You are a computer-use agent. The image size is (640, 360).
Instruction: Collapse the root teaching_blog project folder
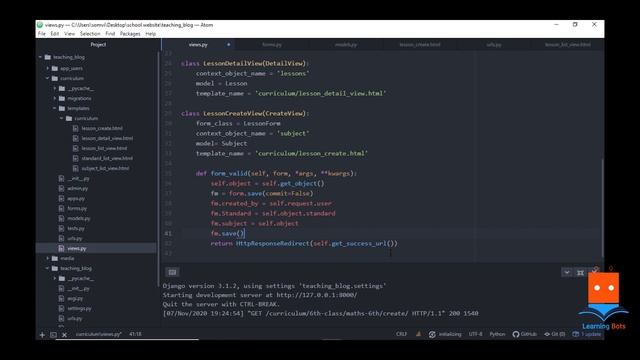pyautogui.click(x=40, y=57)
